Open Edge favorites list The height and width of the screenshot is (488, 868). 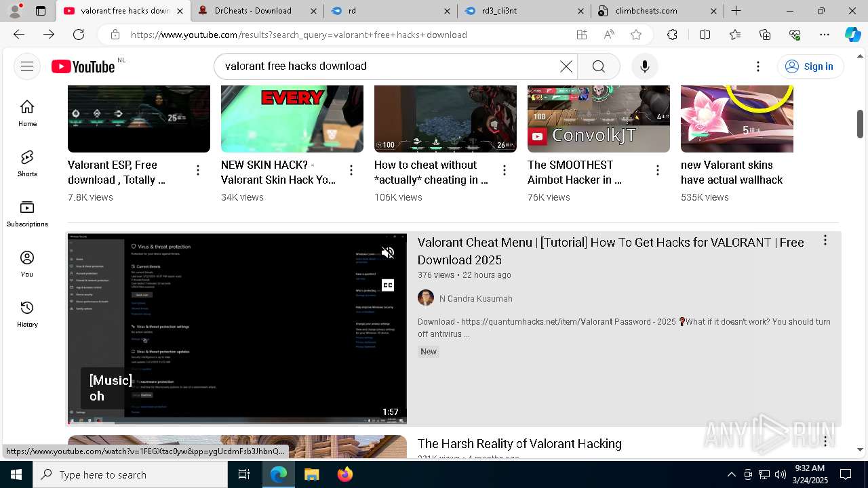(735, 35)
